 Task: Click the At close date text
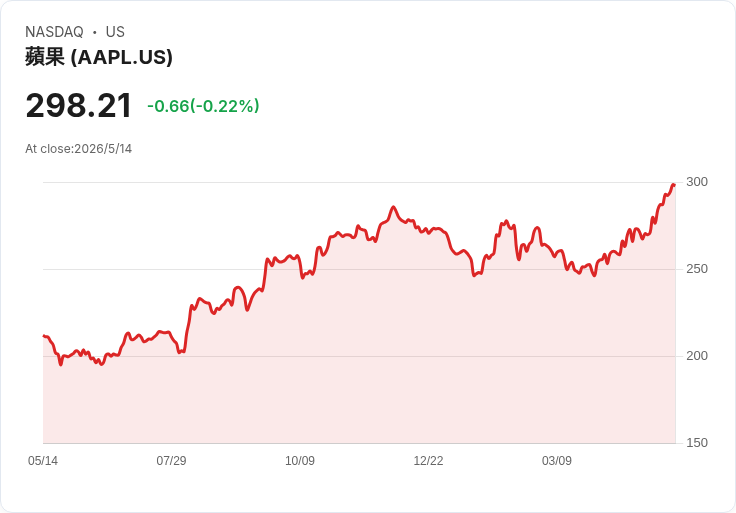(78, 149)
